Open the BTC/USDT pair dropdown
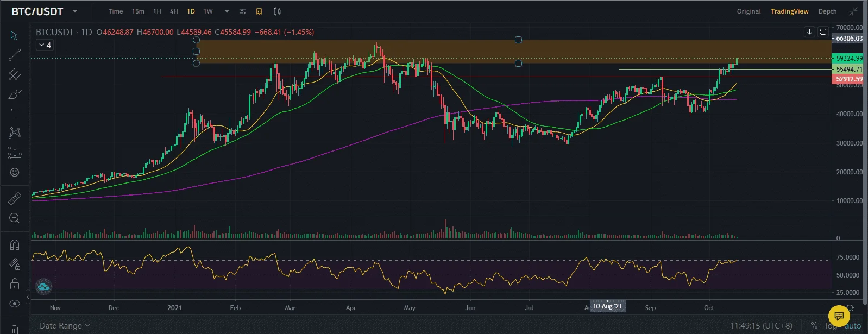The height and width of the screenshot is (334, 868). (75, 11)
